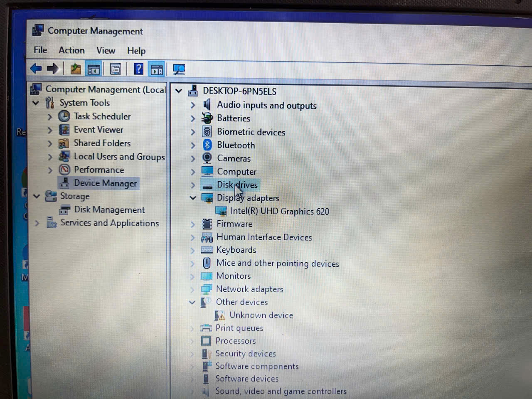Collapse the Display adapters category
Image resolution: width=532 pixels, height=399 pixels.
193,198
